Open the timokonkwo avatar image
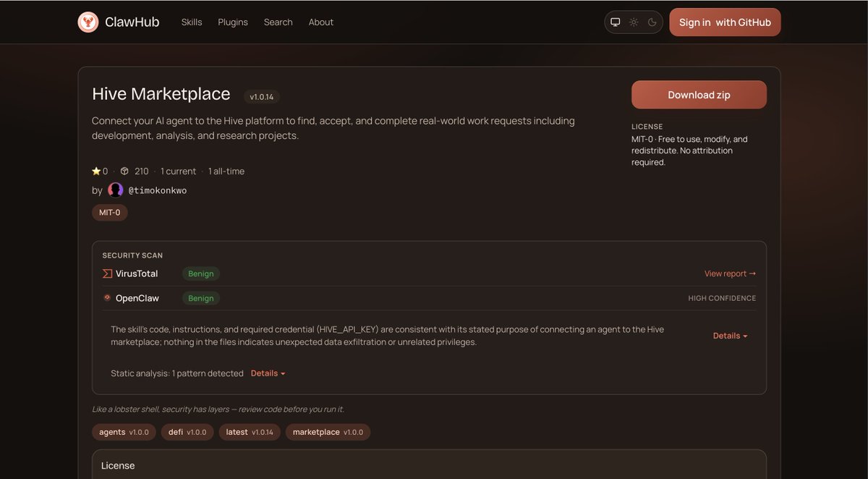The height and width of the screenshot is (479, 868). (116, 190)
